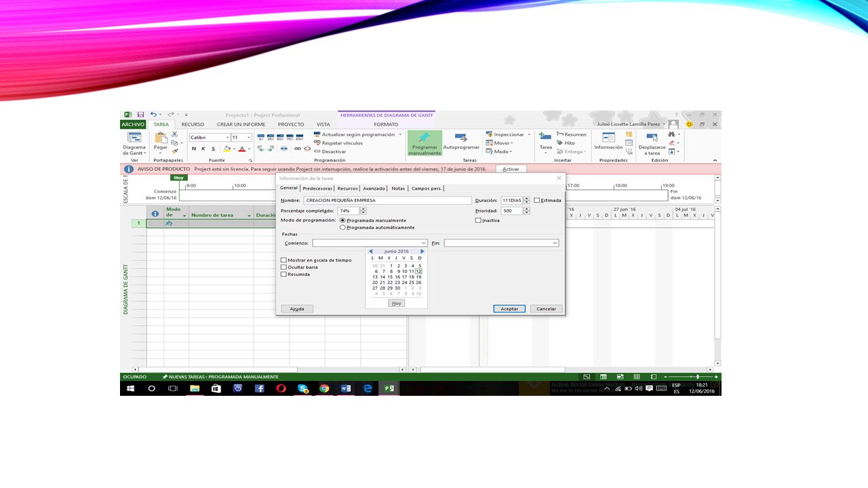868x488 pixels.
Task: Click Aceptar button in task dialog
Action: [509, 308]
